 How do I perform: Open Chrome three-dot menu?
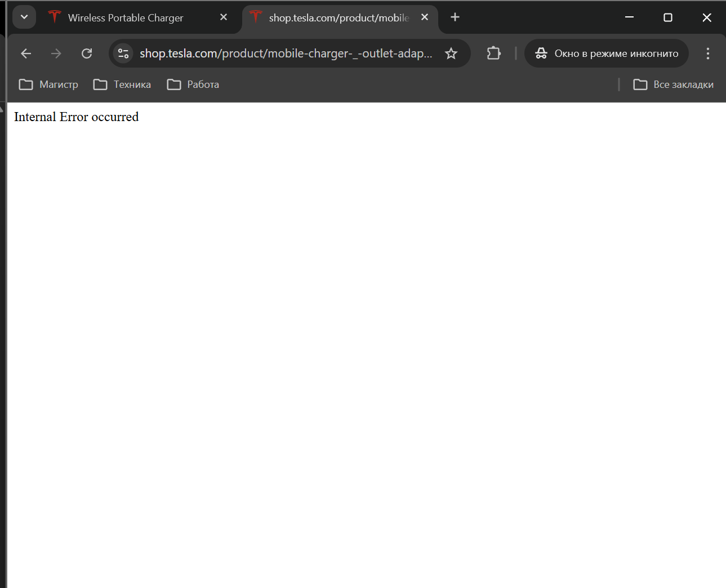click(x=708, y=54)
